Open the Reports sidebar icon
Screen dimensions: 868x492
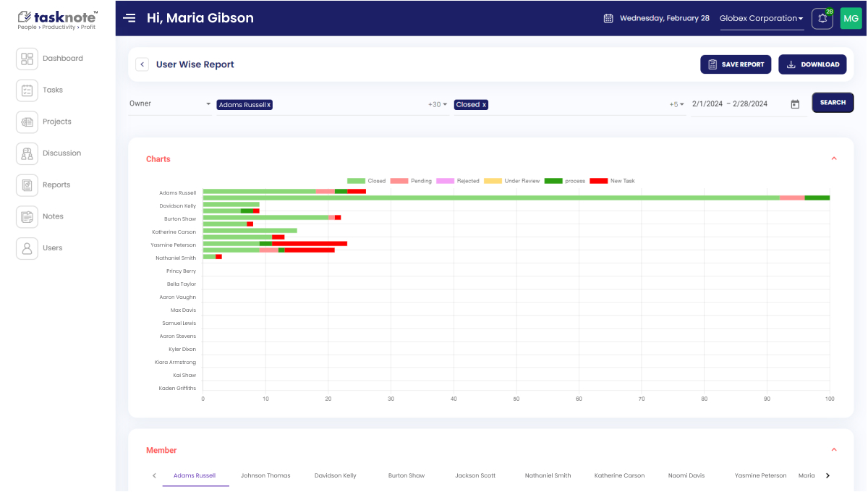pyautogui.click(x=27, y=185)
